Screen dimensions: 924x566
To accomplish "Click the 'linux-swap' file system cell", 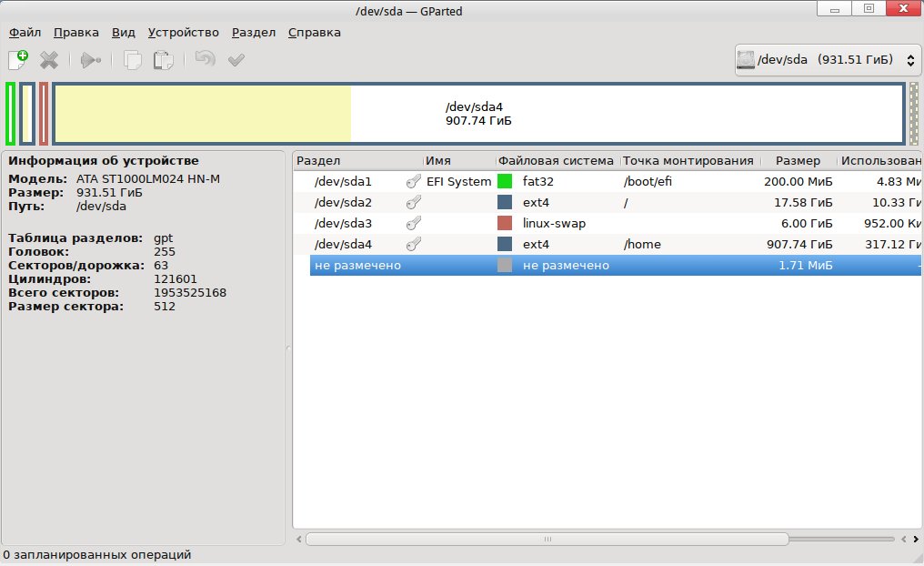I will pos(554,224).
